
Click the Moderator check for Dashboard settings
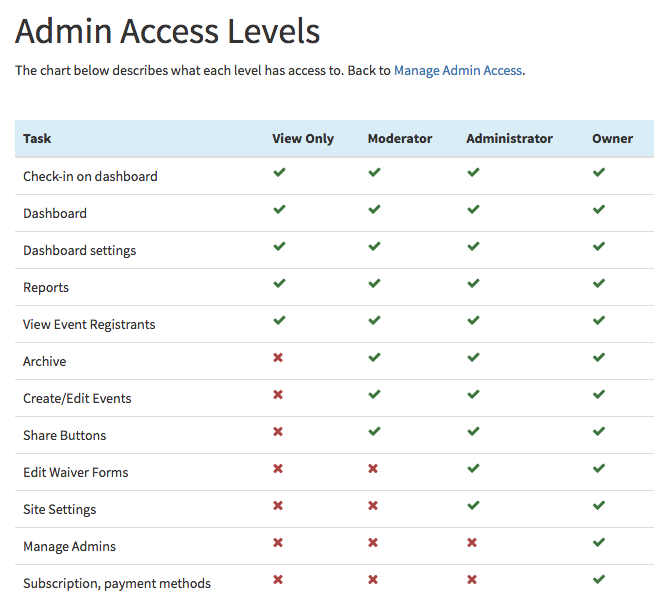374,246
